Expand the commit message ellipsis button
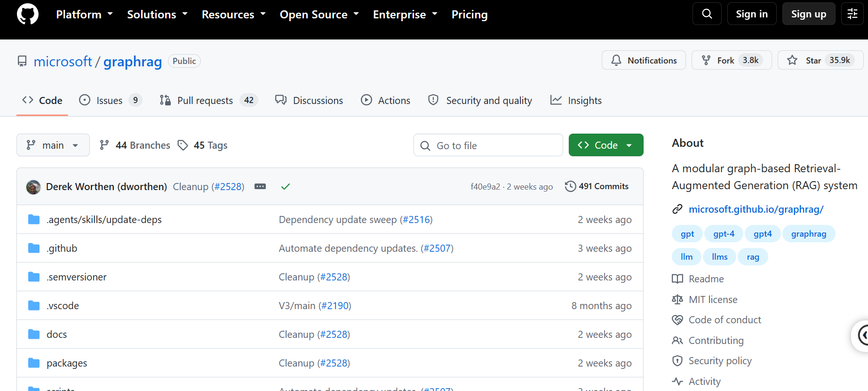 [x=260, y=186]
